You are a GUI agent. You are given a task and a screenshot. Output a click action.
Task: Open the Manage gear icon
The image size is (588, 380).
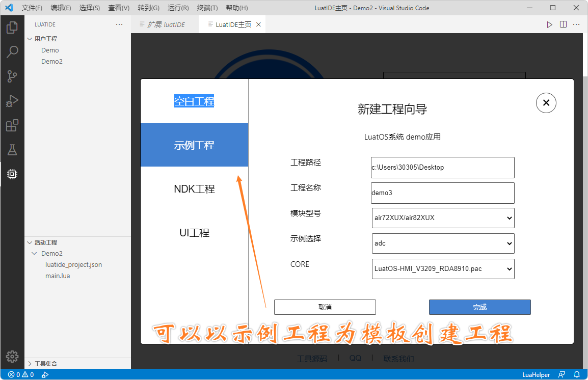[x=12, y=357]
